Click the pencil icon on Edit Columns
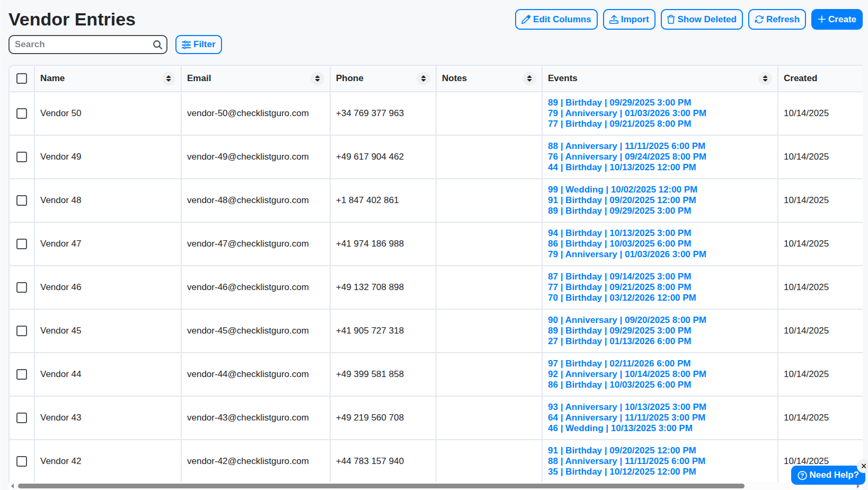The image size is (868, 490). click(526, 19)
